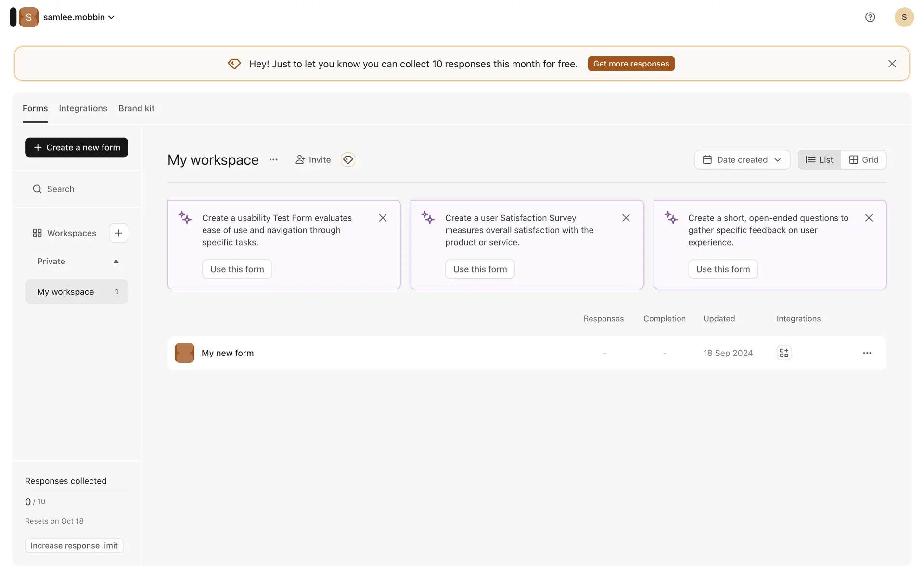924x578 pixels.
Task: Open My new form's three-dot menu
Action: [x=867, y=353]
